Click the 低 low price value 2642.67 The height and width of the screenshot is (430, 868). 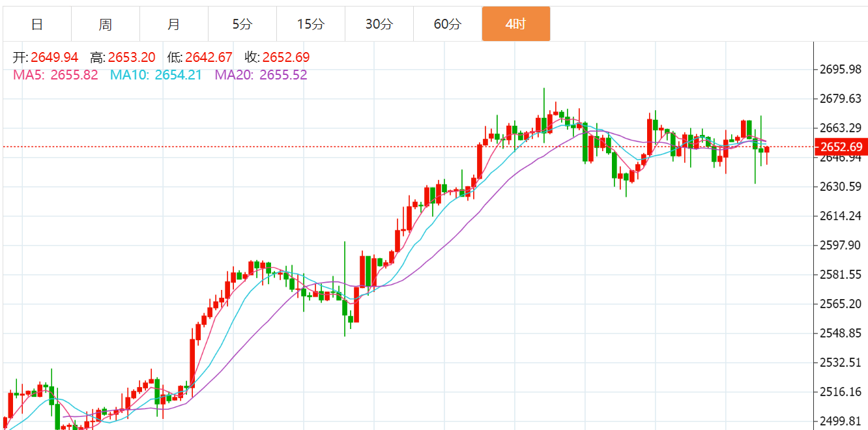[209, 57]
